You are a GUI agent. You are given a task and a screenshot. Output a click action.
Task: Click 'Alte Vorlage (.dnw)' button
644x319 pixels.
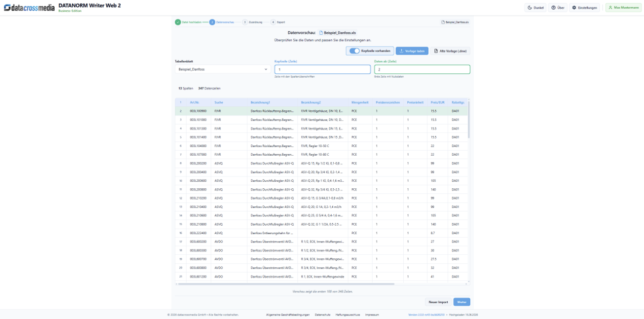tap(450, 51)
